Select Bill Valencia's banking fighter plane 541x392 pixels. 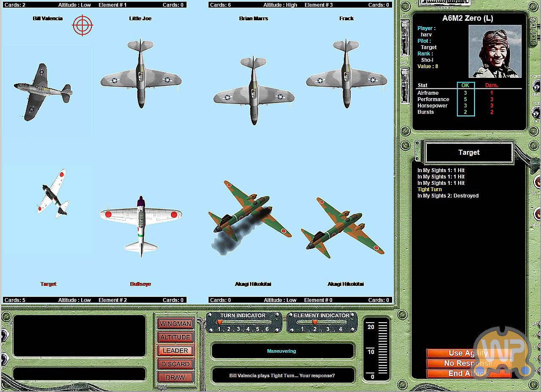pyautogui.click(x=42, y=92)
